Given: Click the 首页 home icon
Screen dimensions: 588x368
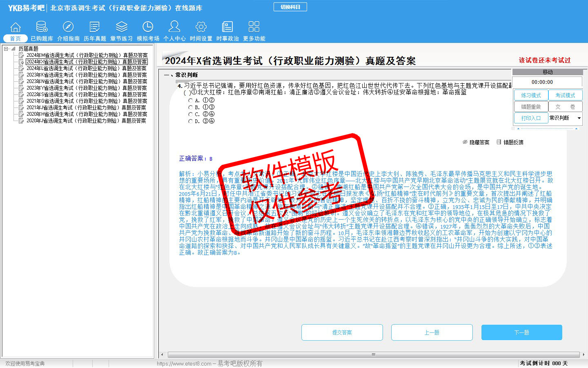Looking at the screenshot, I should [16, 27].
